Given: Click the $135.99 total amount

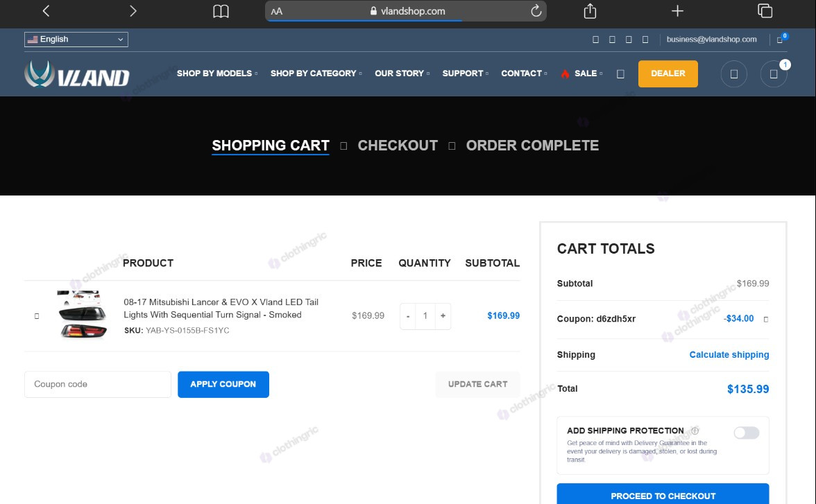Looking at the screenshot, I should tap(748, 389).
